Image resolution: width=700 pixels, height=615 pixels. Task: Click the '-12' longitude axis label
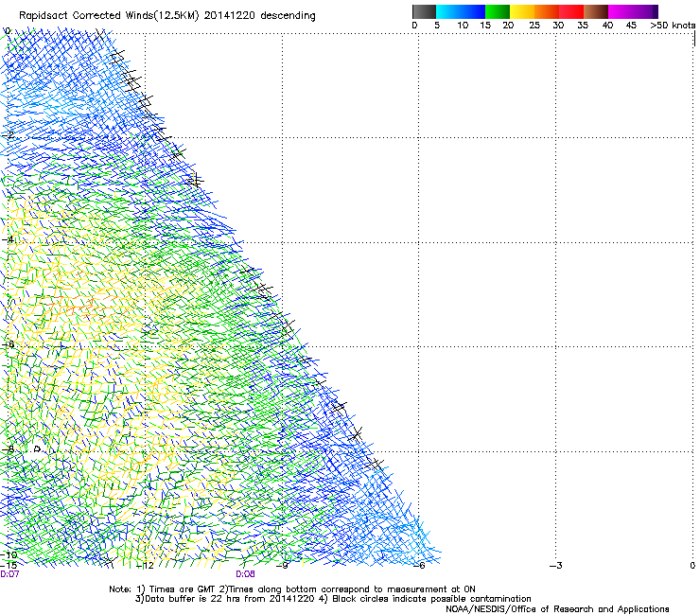point(145,566)
